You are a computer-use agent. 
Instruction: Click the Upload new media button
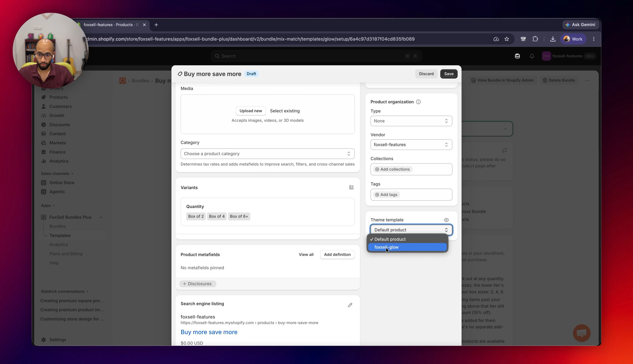[251, 111]
